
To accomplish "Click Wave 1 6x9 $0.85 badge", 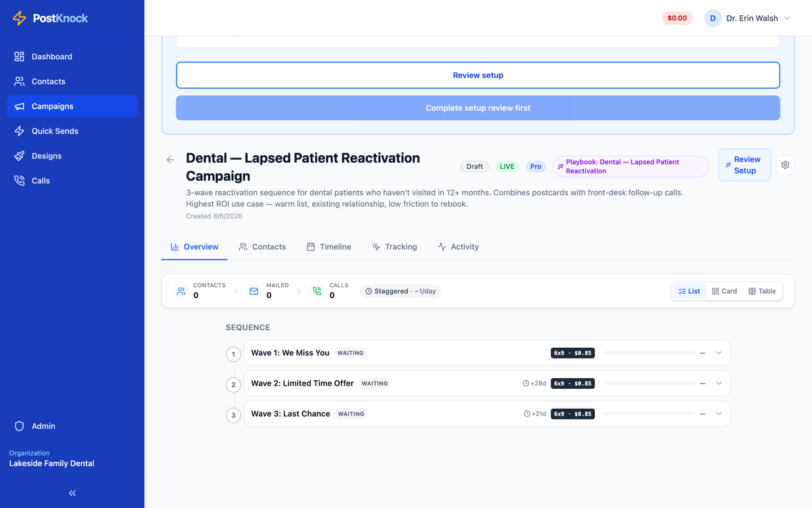I will pos(572,353).
